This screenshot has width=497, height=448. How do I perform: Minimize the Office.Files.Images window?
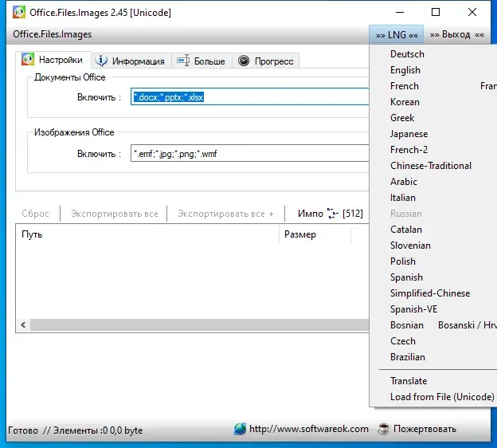click(x=400, y=13)
